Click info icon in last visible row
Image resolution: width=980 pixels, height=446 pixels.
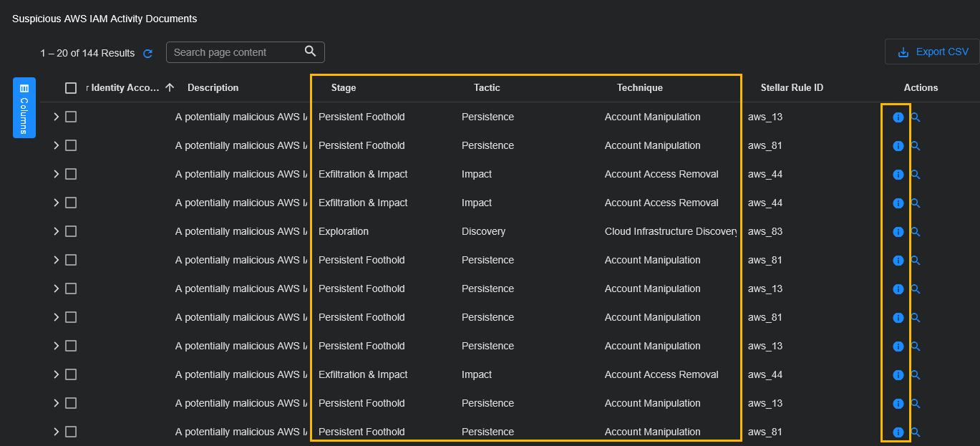point(898,432)
